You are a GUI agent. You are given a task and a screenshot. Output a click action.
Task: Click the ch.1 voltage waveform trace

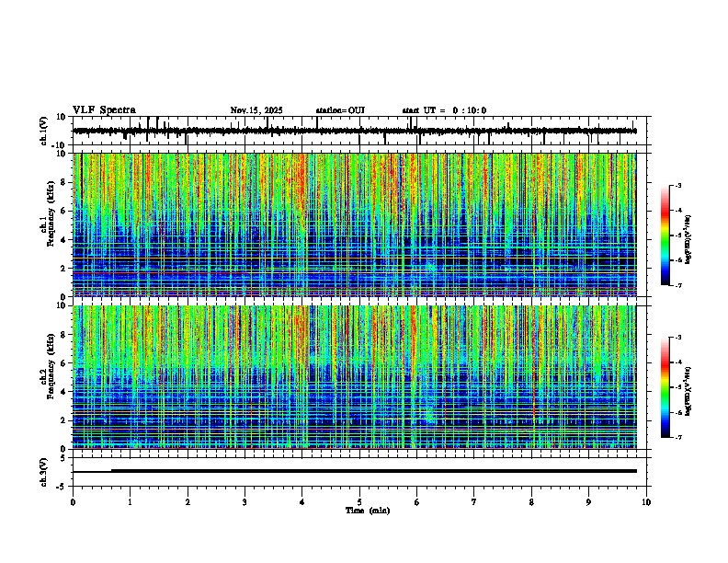point(355,131)
